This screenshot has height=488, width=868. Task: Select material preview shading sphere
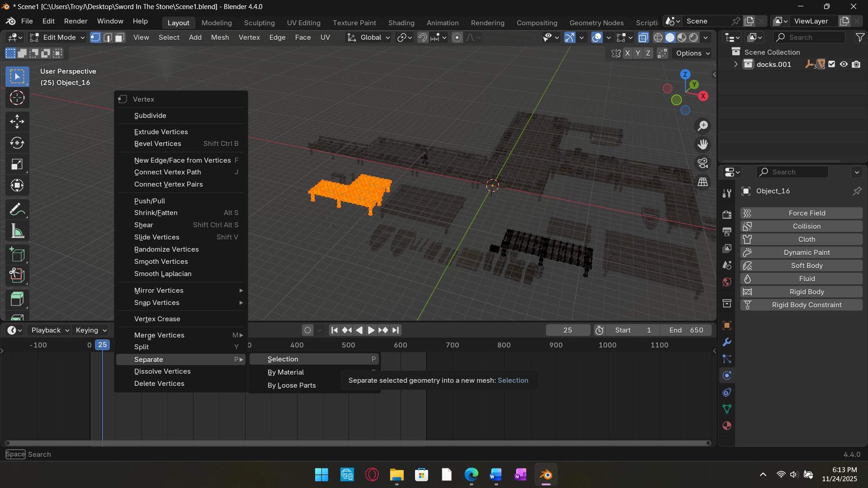682,38
